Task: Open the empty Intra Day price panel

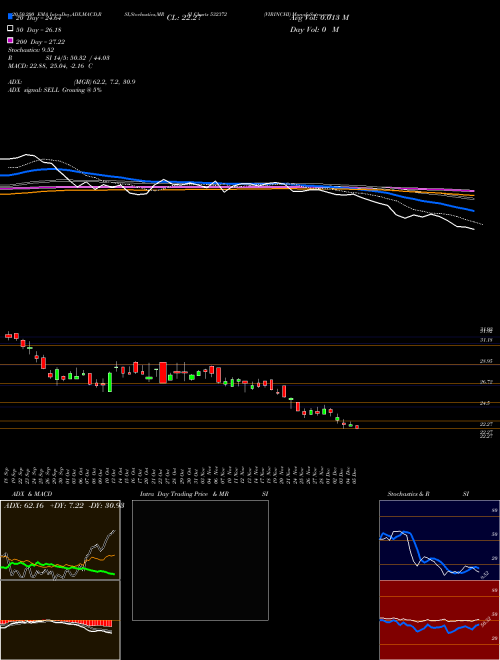Action: tap(200, 560)
